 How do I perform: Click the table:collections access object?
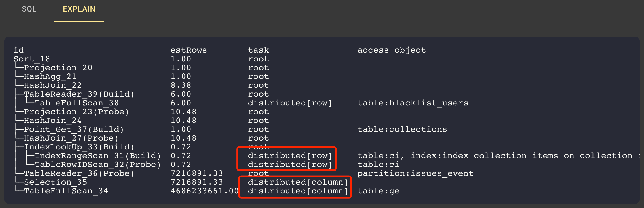pos(402,129)
